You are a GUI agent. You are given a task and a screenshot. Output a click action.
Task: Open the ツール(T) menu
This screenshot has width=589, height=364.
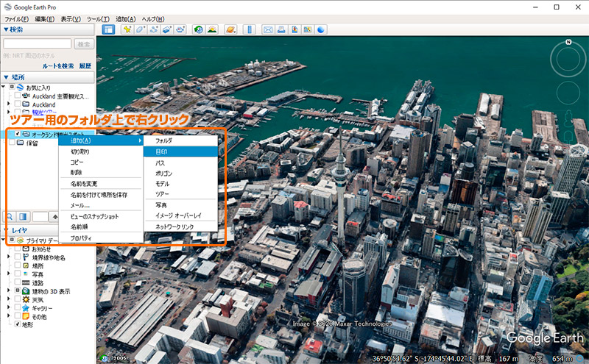click(x=98, y=19)
